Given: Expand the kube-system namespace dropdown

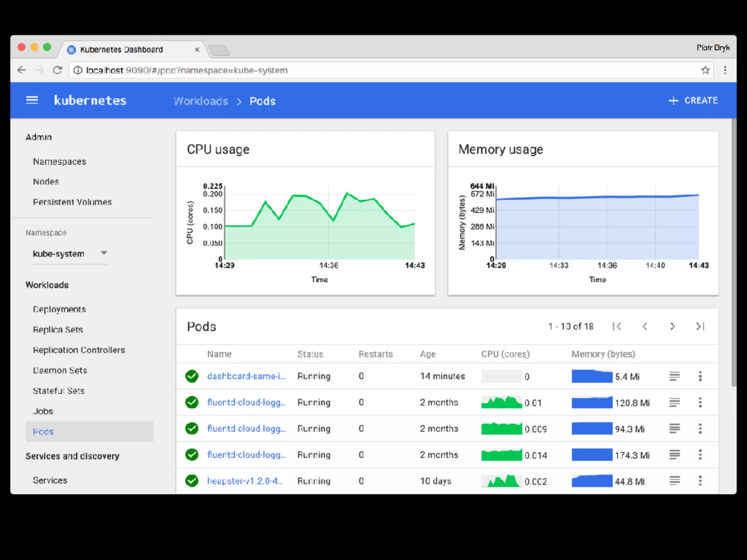Looking at the screenshot, I should (x=104, y=253).
